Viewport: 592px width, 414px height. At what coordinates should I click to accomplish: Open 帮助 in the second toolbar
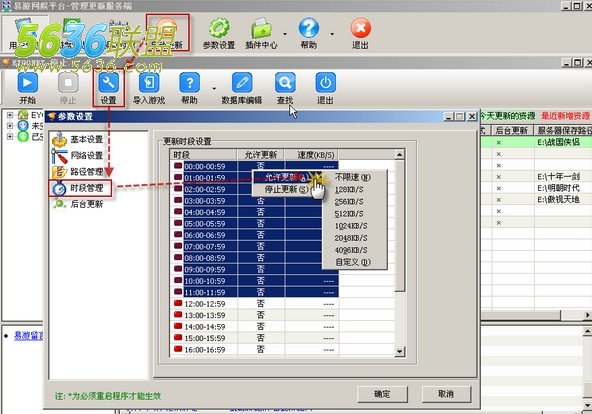190,83
